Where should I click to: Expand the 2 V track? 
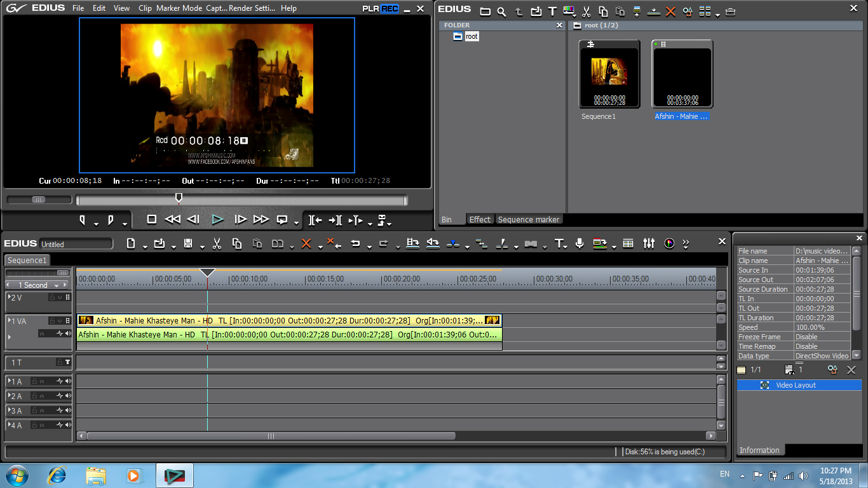[x=9, y=297]
